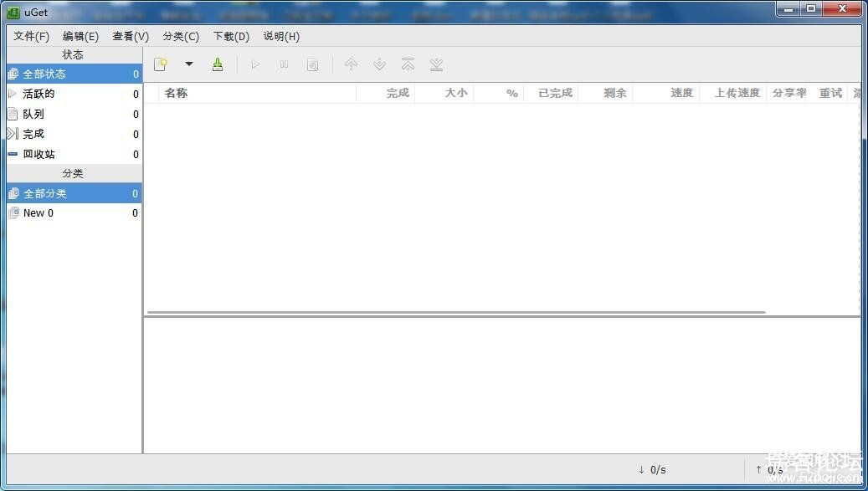The width and height of the screenshot is (868, 491).
Task: Click the download speed ↓ 0/s indicator
Action: coord(652,470)
